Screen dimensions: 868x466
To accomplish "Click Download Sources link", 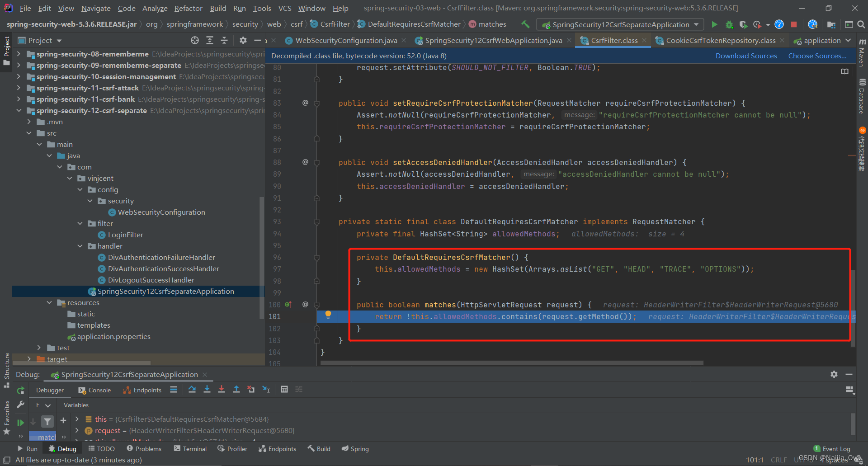I will coord(746,56).
